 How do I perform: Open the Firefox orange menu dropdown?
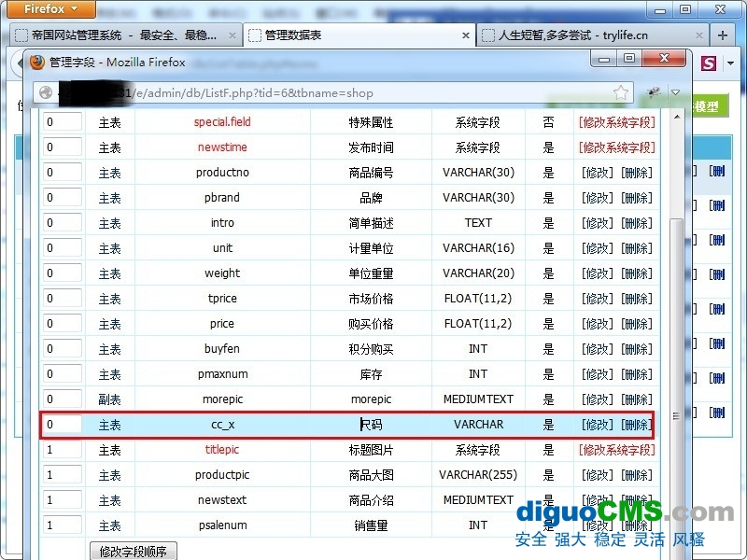click(x=42, y=9)
